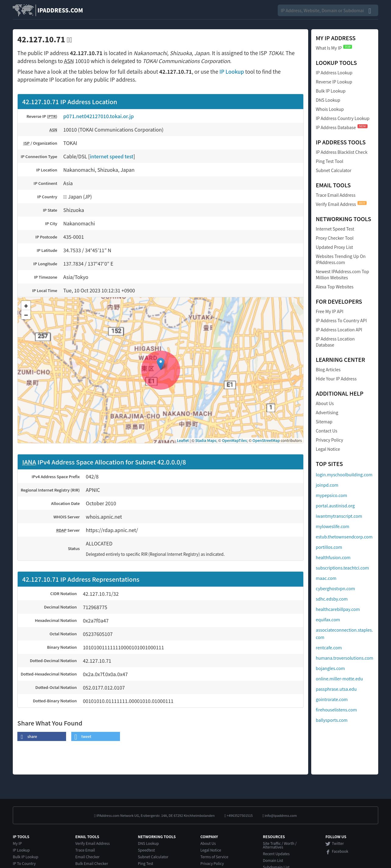This screenshot has height=868, width=391.
Task: Open Free My IP API
Action: click(329, 311)
